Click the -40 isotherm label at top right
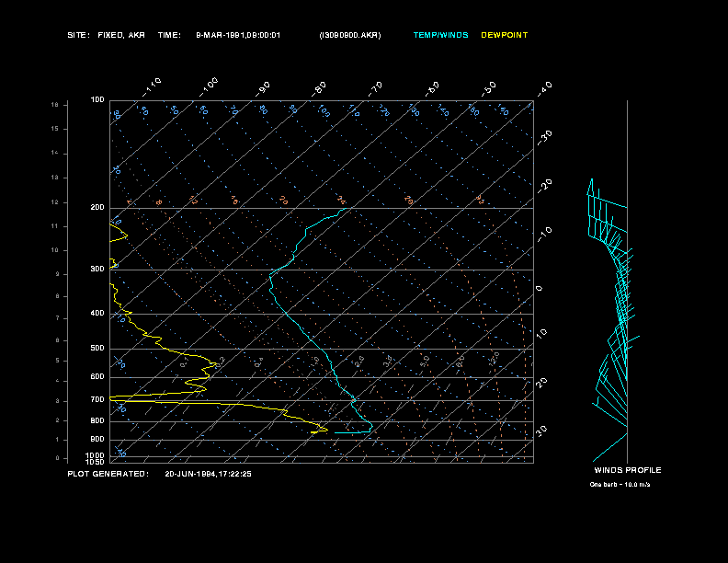Screen dimensions: 728x563 coord(544,88)
